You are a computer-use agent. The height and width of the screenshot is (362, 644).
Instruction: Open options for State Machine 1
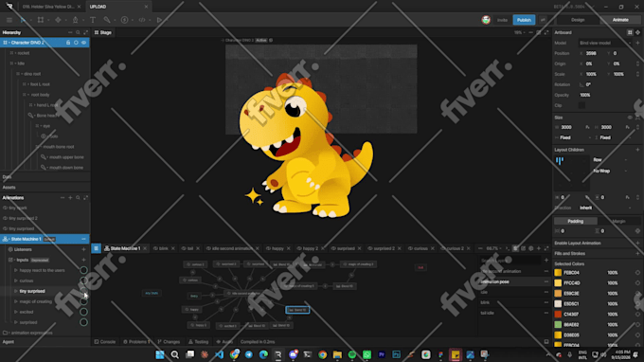[83, 239]
